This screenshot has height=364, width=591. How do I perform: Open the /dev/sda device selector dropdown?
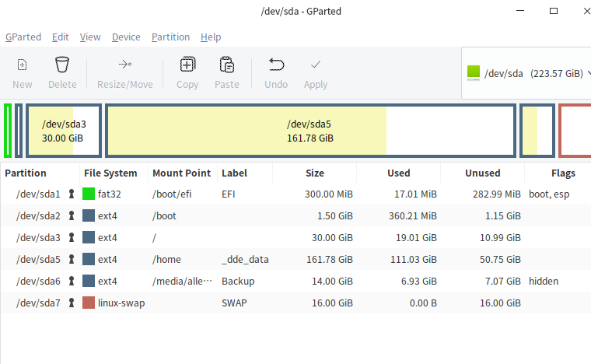(526, 74)
